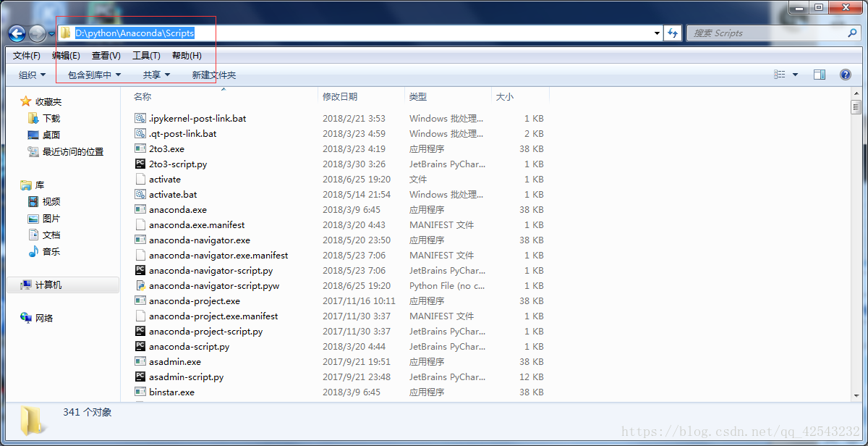Click the .qt-post-link.bat file icon
Screen dimensions: 868x446
pos(140,133)
